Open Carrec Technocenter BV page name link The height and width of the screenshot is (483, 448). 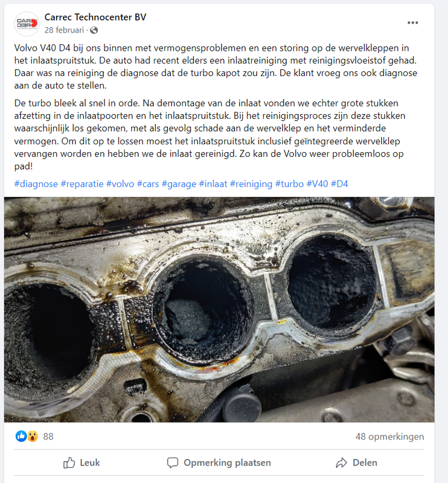pos(95,18)
